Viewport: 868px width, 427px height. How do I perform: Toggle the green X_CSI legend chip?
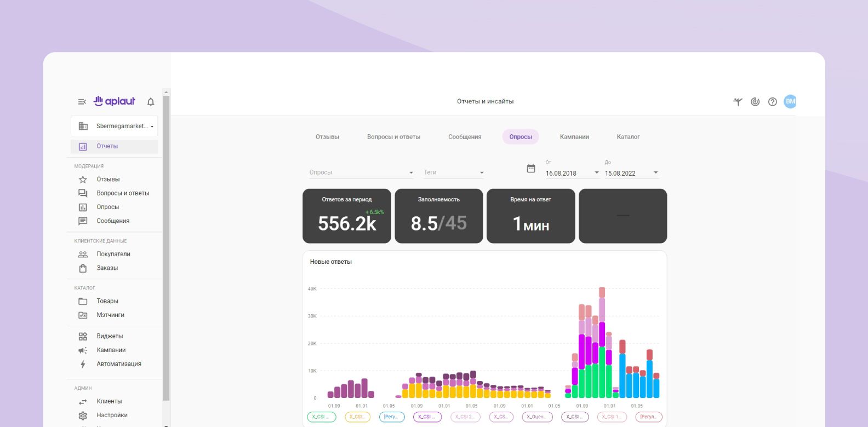pos(321,417)
